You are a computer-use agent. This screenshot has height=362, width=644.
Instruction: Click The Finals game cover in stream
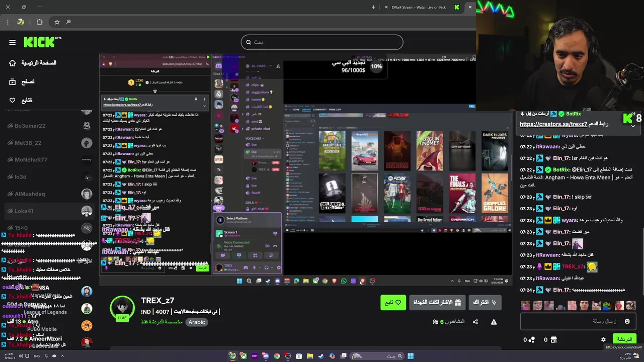(462, 194)
